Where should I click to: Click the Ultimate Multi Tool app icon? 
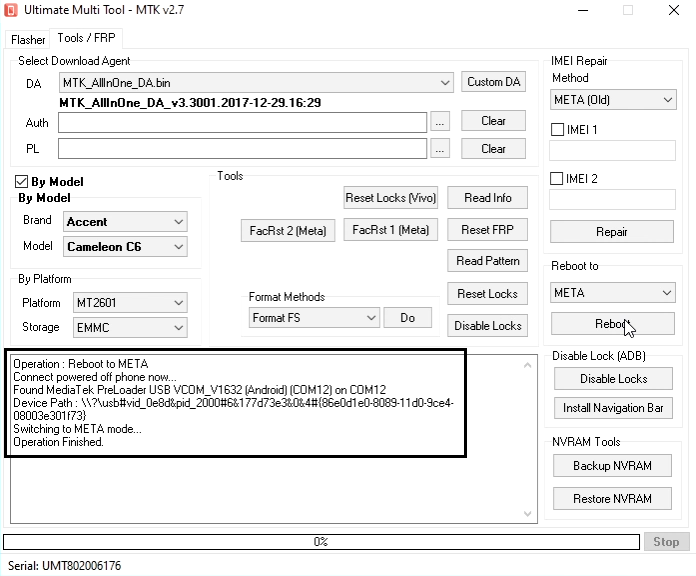[11, 10]
